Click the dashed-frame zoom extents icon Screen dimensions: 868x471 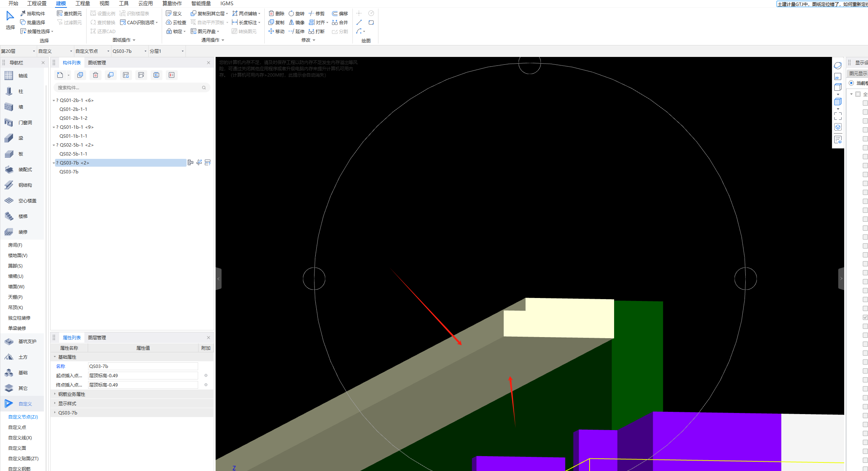(838, 116)
